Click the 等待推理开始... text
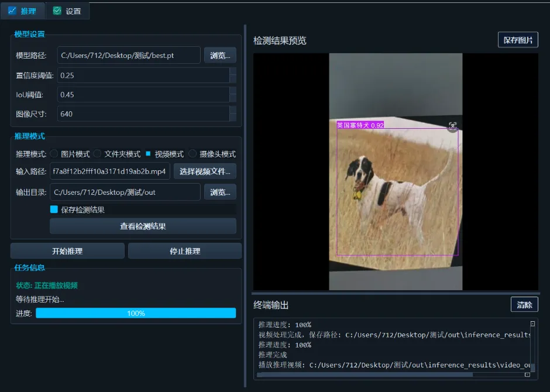 (x=40, y=300)
